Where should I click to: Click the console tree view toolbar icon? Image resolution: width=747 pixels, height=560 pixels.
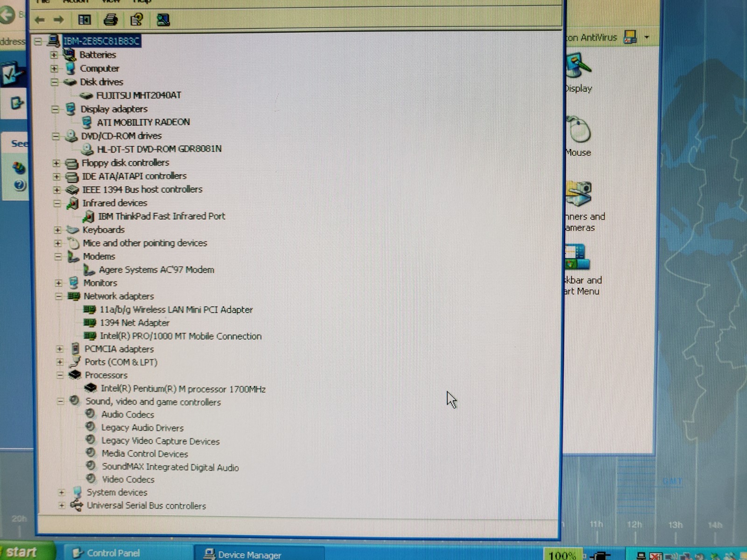pyautogui.click(x=85, y=20)
